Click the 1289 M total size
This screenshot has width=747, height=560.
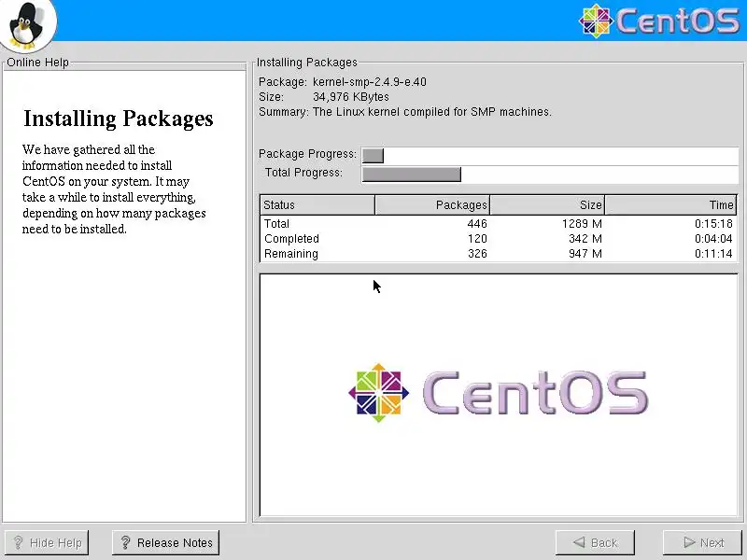[x=582, y=224]
